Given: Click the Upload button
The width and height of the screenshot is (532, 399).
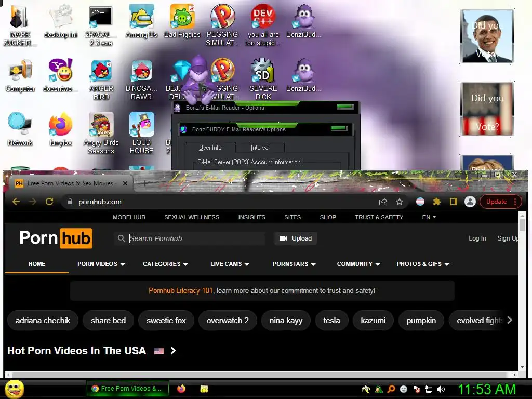Looking at the screenshot, I should click(295, 238).
